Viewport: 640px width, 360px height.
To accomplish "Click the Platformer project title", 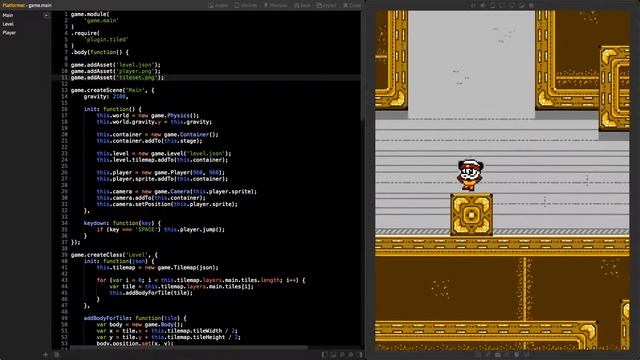I will (13, 5).
